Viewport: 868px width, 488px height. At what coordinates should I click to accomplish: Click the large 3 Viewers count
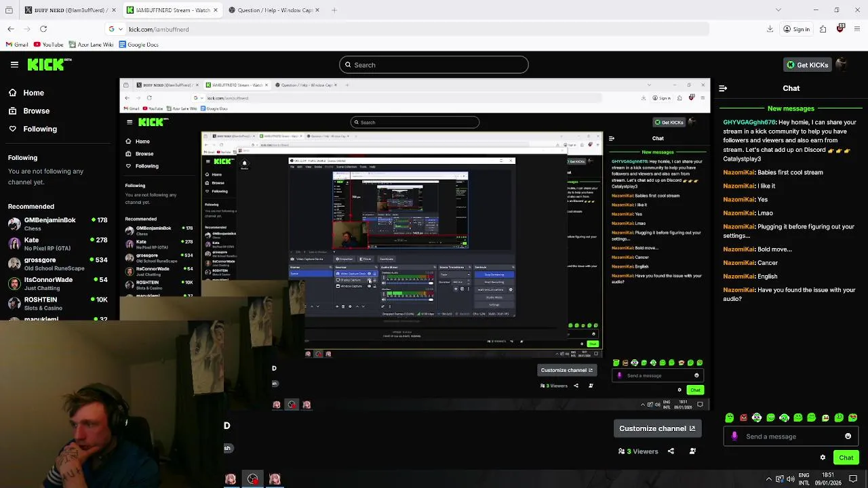point(638,451)
